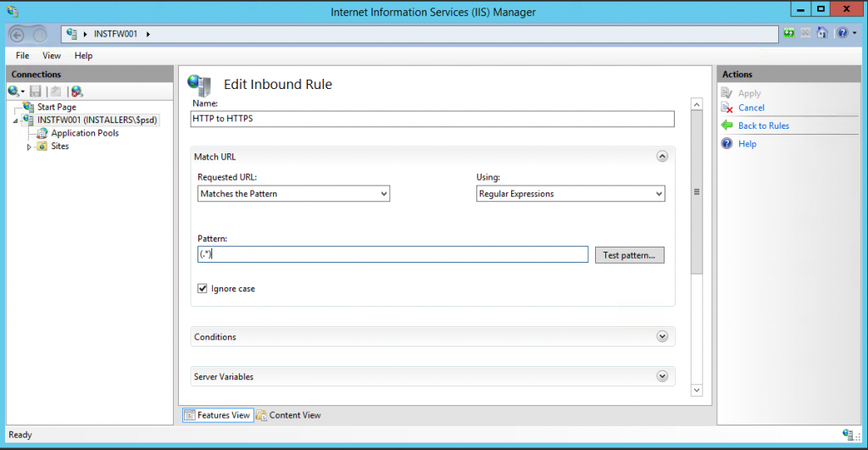This screenshot has height=450, width=868.
Task: Toggle the Ignore case checkbox
Action: point(203,288)
